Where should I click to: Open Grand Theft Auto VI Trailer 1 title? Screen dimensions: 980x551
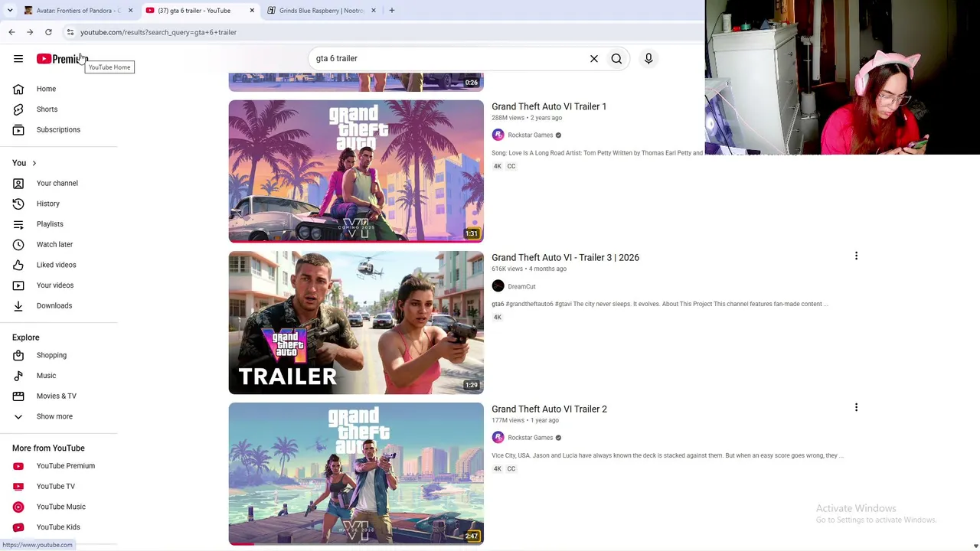549,106
